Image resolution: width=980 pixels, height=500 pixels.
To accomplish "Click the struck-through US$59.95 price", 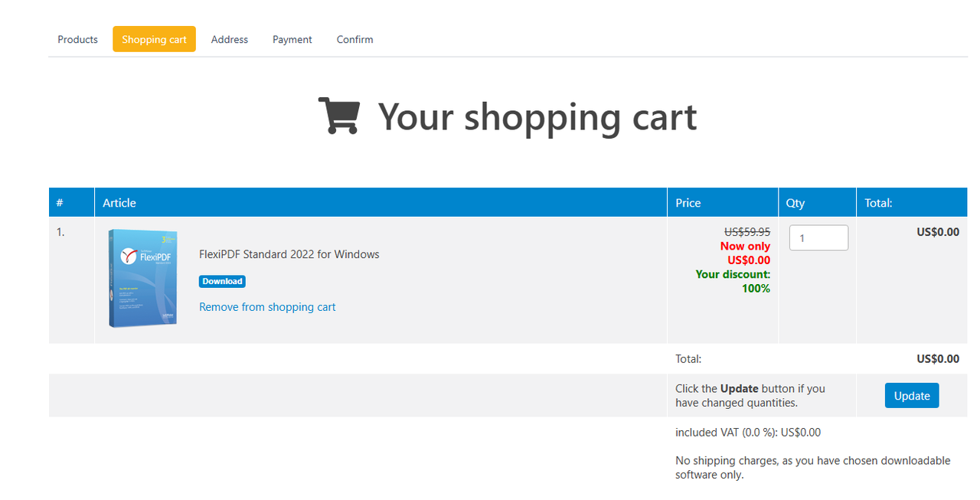I will point(747,232).
